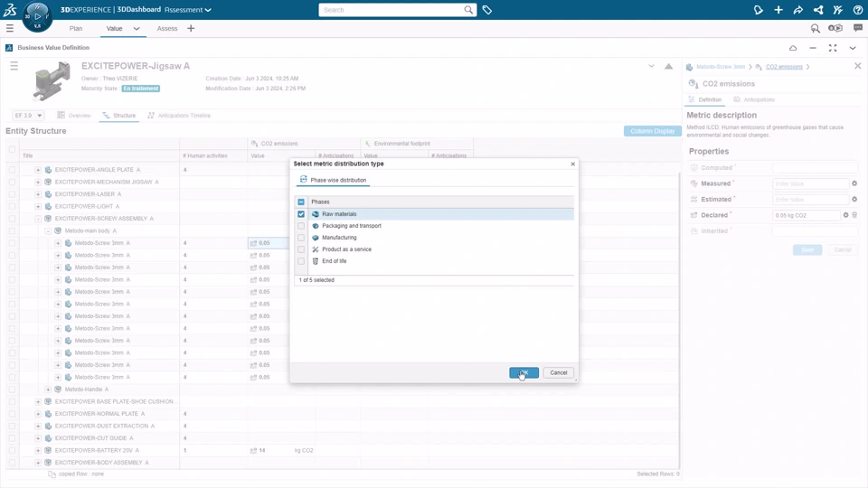
Task: Click the Product as a service icon
Action: pyautogui.click(x=316, y=249)
